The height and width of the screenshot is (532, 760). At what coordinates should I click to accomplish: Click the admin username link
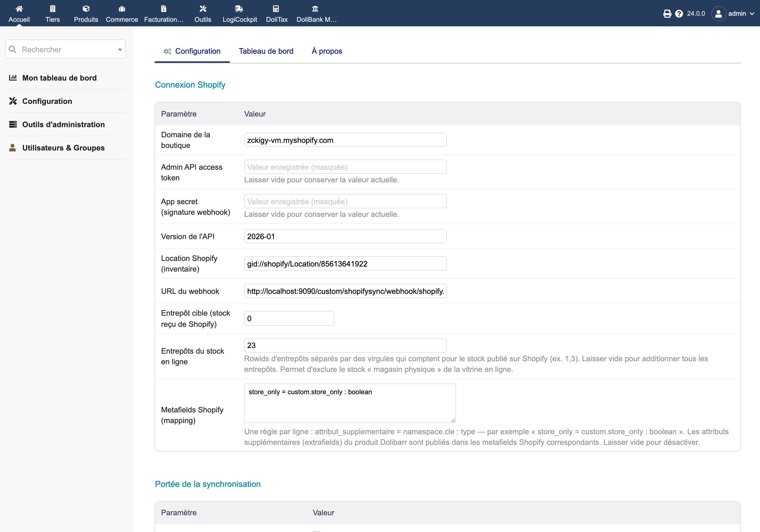coord(737,14)
